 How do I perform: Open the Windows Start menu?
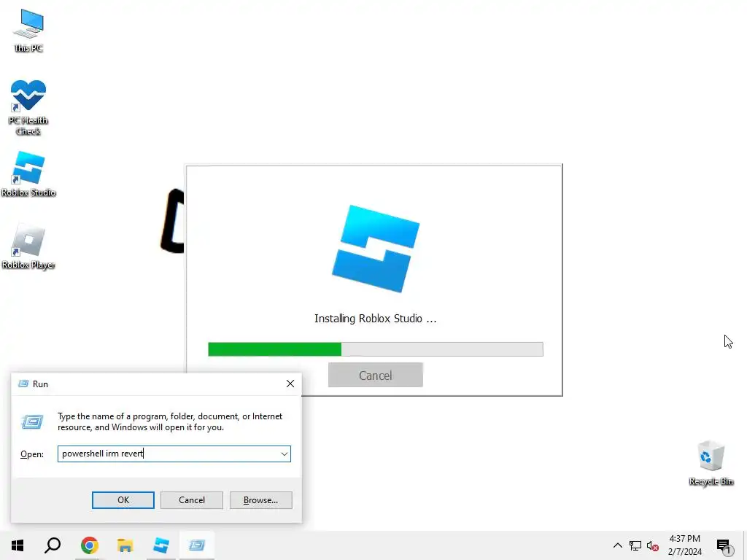pos(18,545)
